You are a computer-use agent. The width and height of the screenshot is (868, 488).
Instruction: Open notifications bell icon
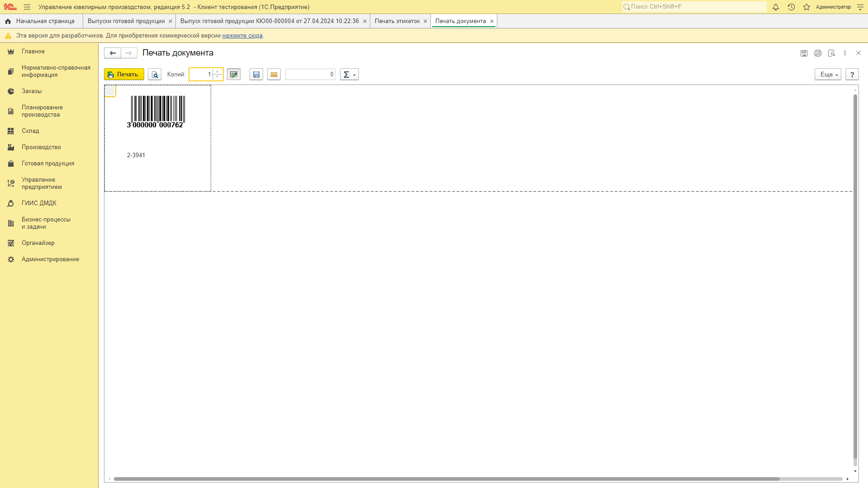click(776, 7)
